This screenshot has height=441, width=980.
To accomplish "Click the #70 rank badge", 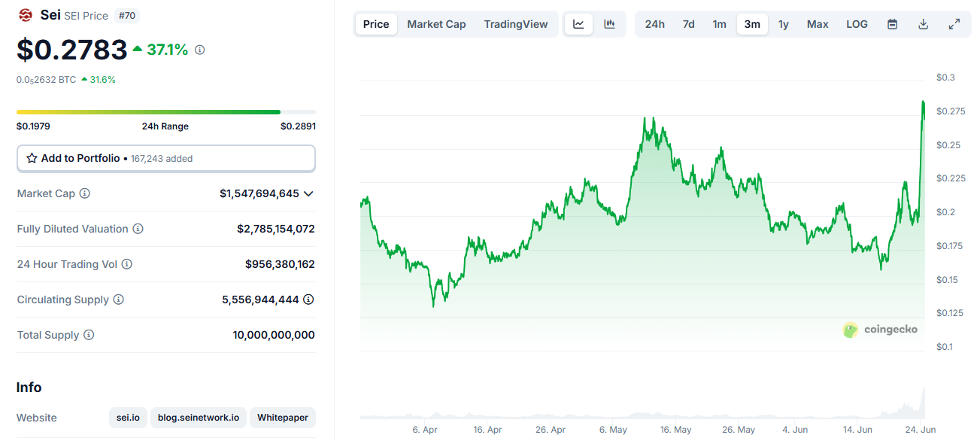I will [127, 15].
